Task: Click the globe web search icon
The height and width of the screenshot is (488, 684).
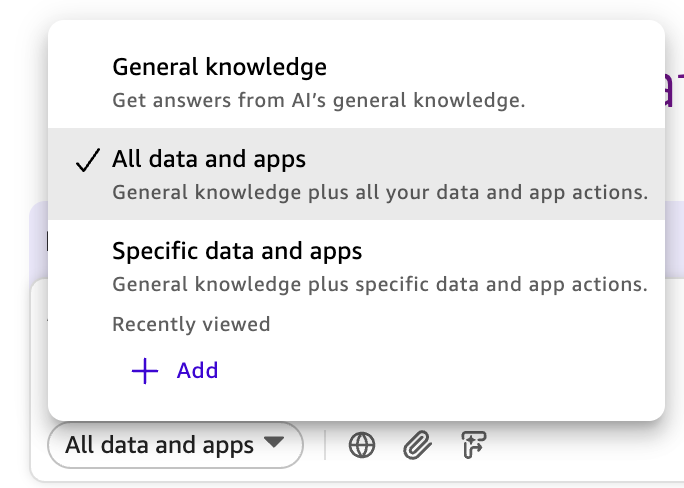Action: (x=362, y=445)
